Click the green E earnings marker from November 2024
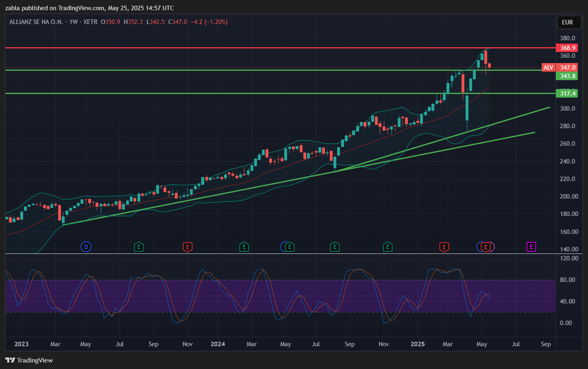588x369 pixels. [x=388, y=247]
